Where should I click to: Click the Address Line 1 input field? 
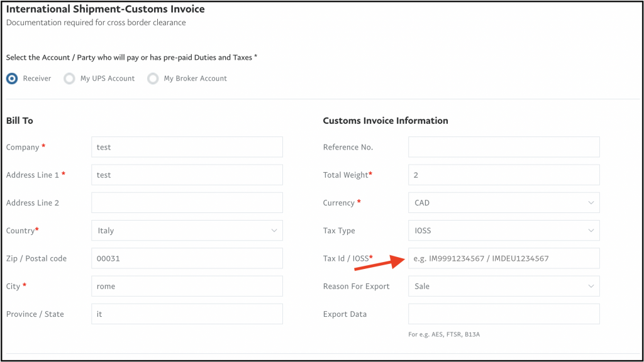[187, 175]
